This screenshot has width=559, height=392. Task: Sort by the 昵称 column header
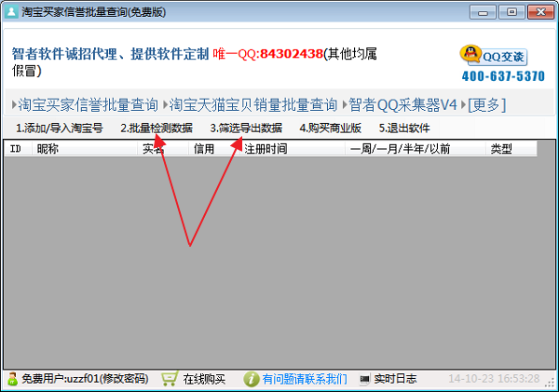85,149
